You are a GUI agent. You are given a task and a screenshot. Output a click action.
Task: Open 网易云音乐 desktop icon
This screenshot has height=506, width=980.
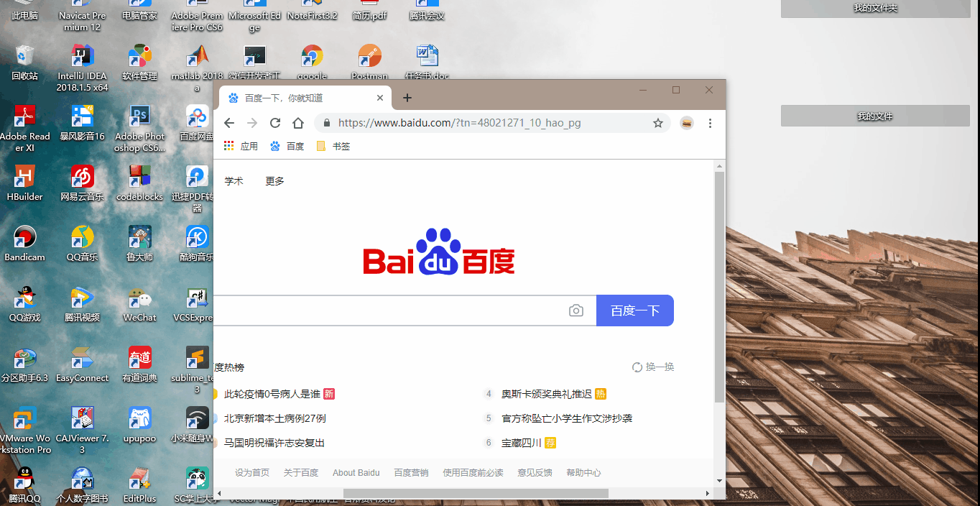tap(83, 183)
